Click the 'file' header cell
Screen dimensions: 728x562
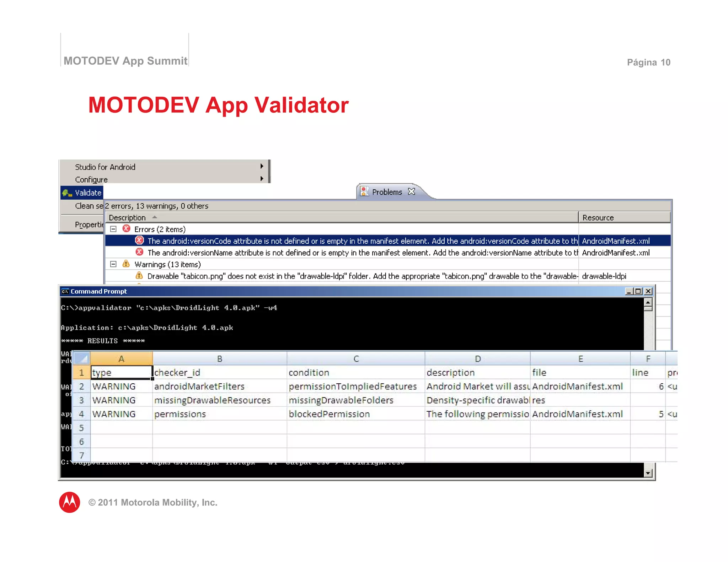[580, 372]
